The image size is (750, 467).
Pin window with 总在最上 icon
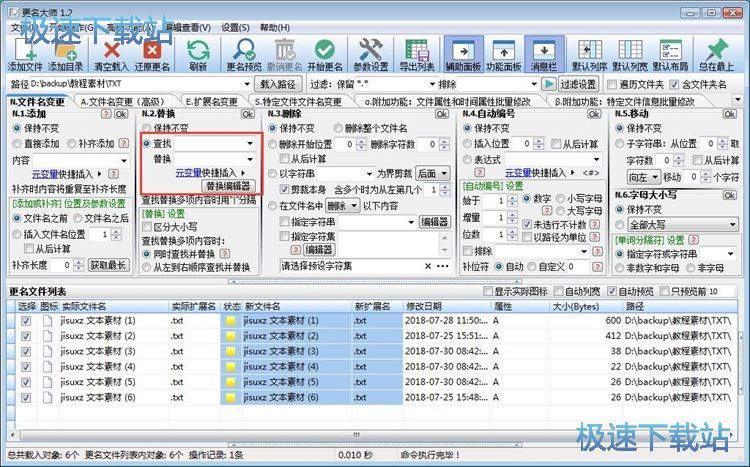click(x=716, y=54)
